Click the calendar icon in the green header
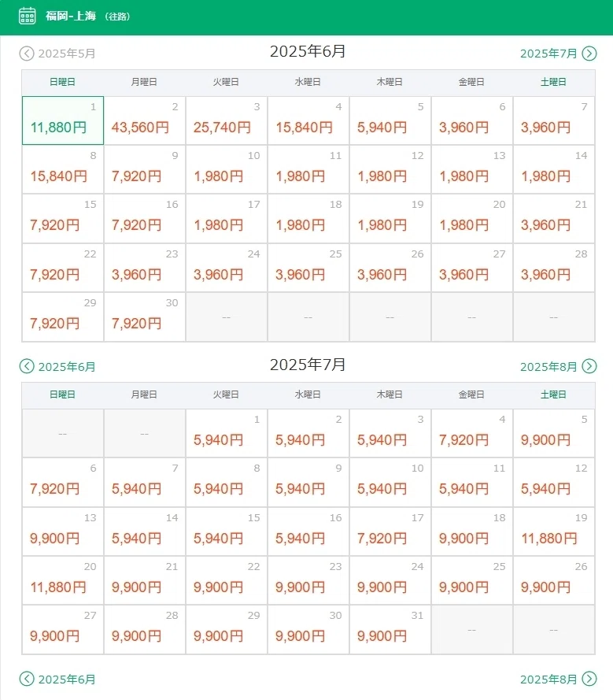The width and height of the screenshot is (613, 700). [28, 16]
